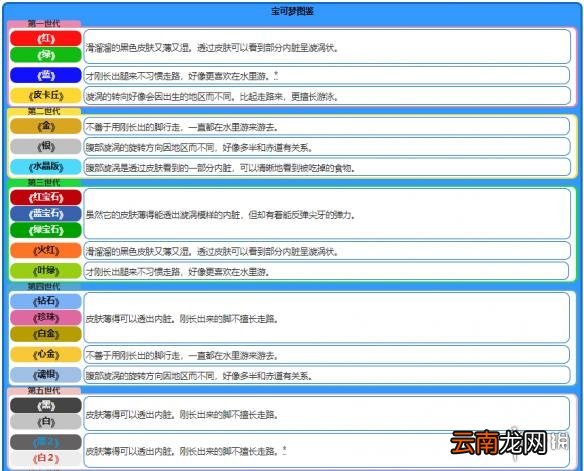The height and width of the screenshot is (471, 584).
Task: Open the 叶绿 version link
Action: [x=46, y=271]
